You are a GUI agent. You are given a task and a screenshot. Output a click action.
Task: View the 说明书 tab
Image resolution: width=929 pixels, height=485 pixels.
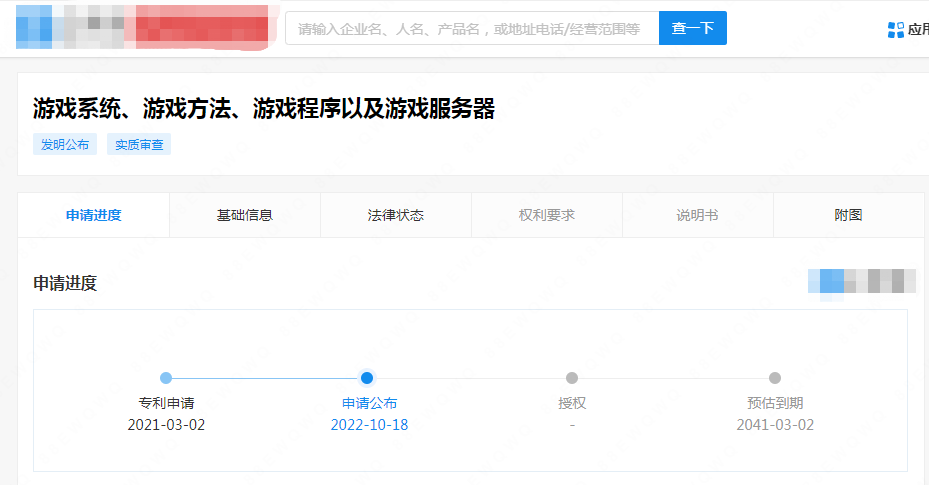coord(698,215)
